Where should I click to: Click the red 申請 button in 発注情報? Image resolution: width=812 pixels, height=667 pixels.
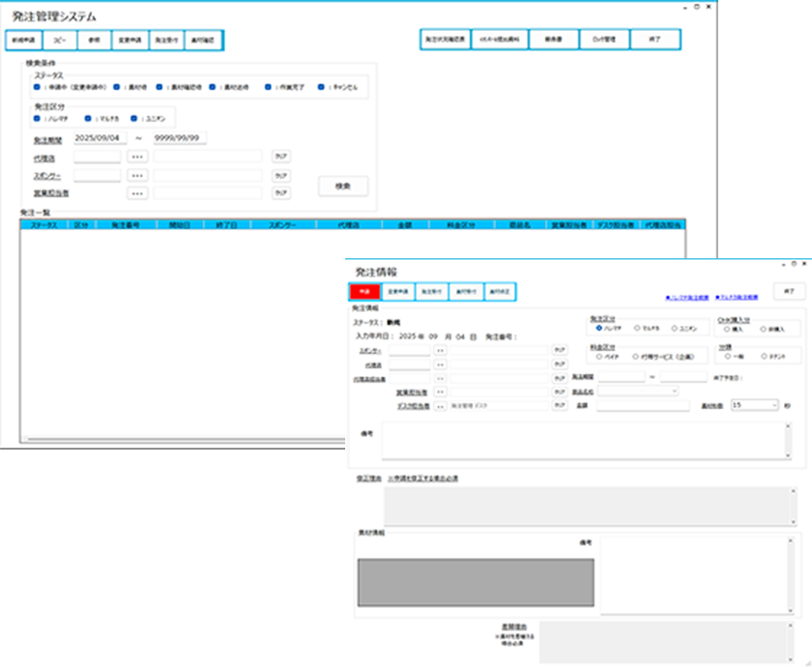[x=364, y=291]
